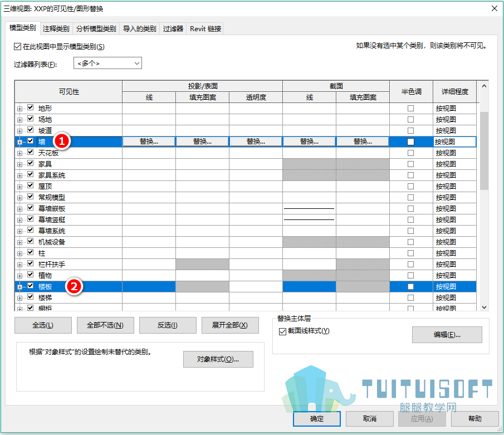Click the 展开全部 button
Screen dimensions: 504x435
pos(230,325)
